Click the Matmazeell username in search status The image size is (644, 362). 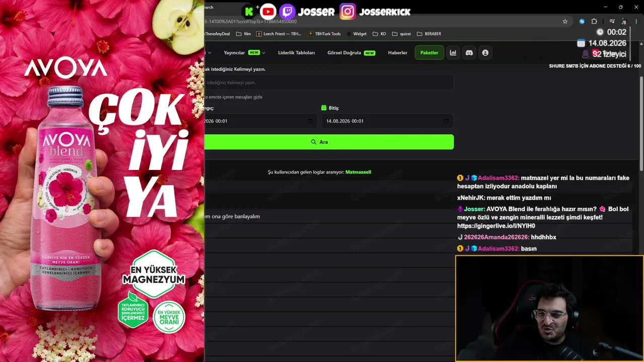click(x=358, y=172)
